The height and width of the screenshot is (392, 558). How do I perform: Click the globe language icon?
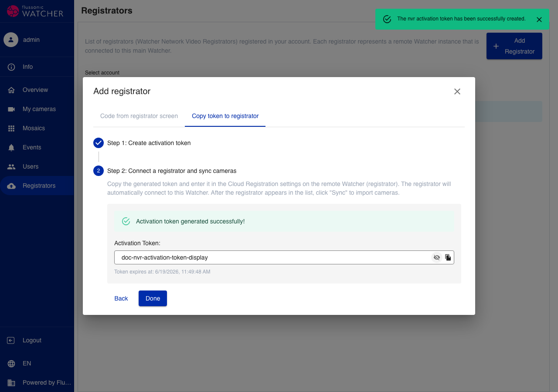coord(11,364)
